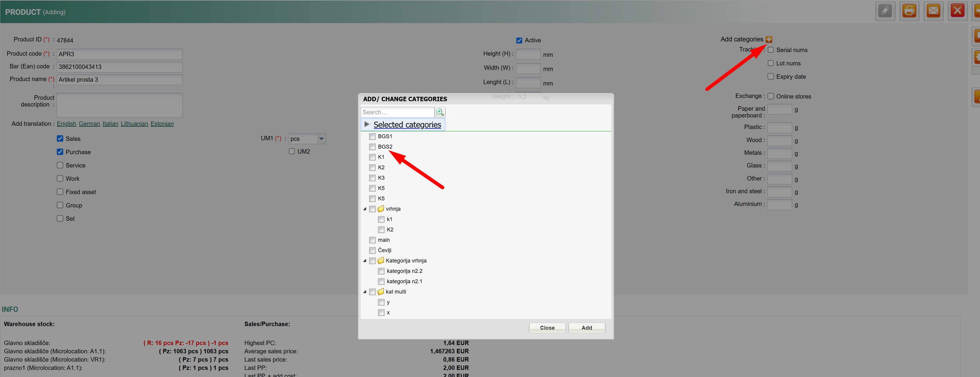The width and height of the screenshot is (980, 377).
Task: Select the main category item
Action: (383, 240)
